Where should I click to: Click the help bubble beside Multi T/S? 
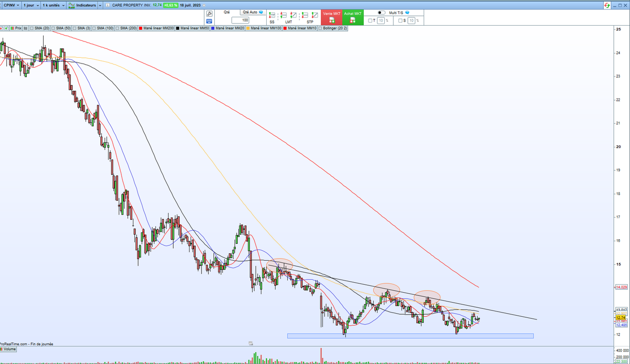[407, 13]
